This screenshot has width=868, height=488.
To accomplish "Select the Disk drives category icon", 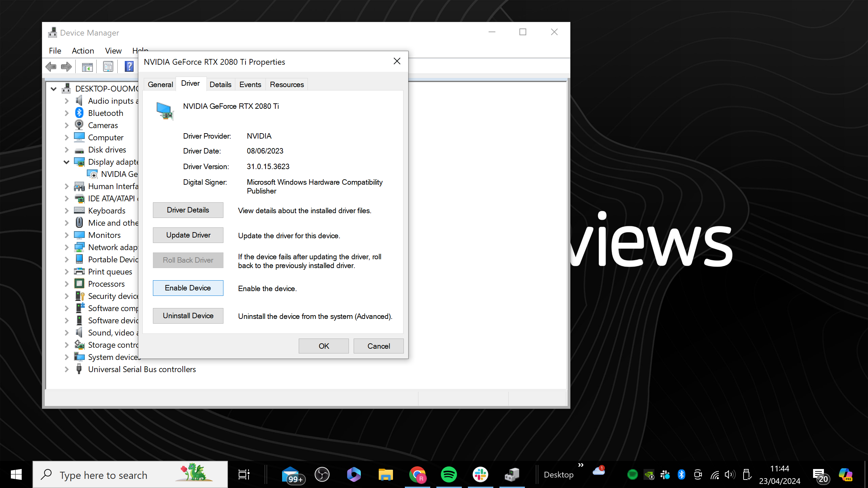I will [79, 150].
